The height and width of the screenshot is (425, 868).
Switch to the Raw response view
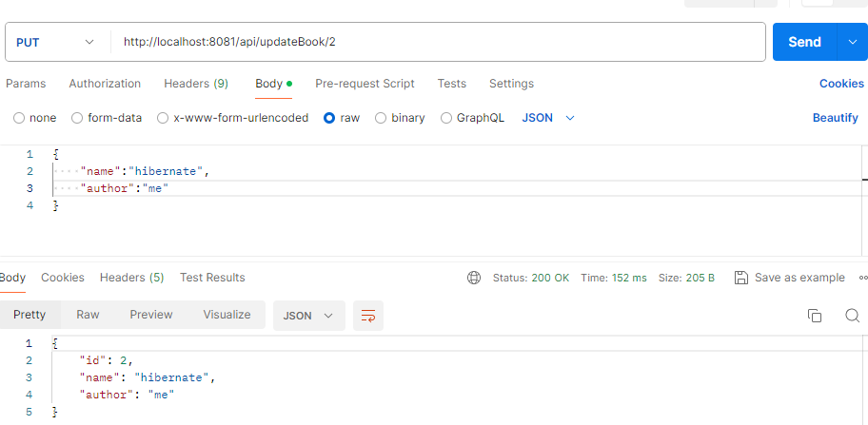pos(88,315)
